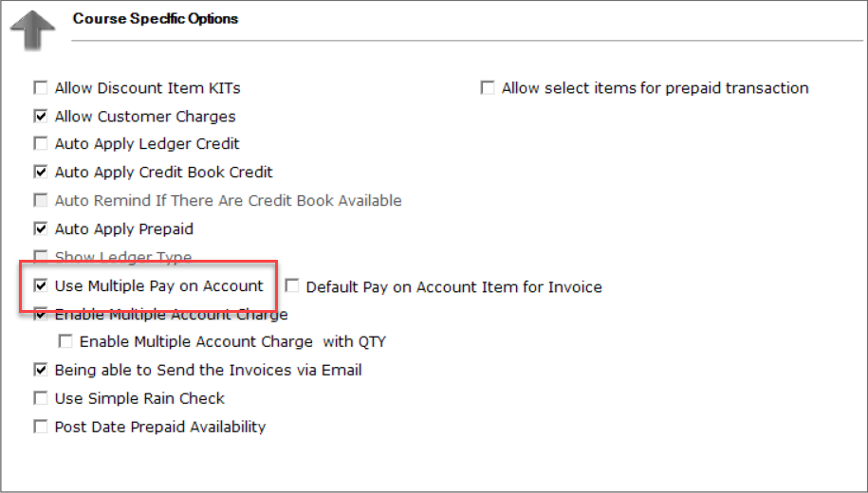Turn on Auto Apply Ledger Credit
Image resolution: width=868 pixels, height=493 pixels.
(x=41, y=144)
